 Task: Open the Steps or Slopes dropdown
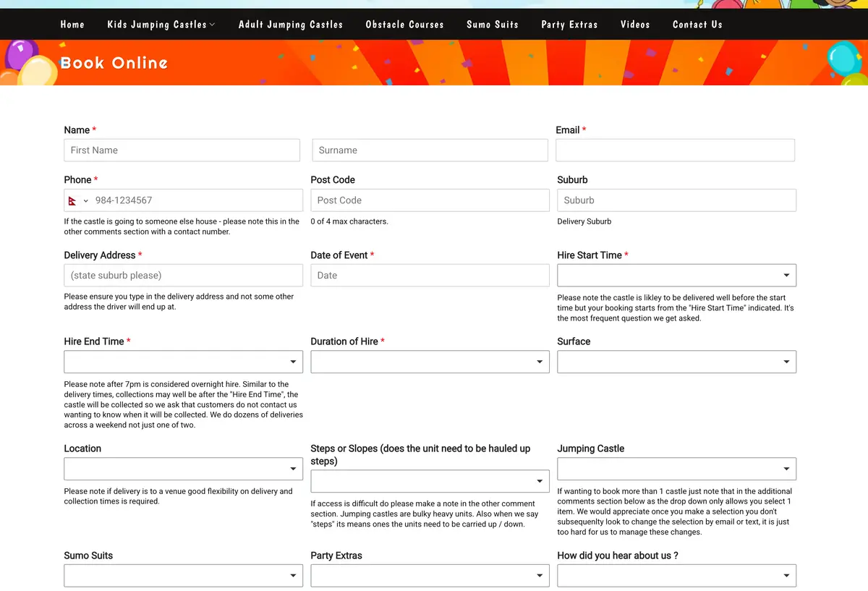(430, 482)
